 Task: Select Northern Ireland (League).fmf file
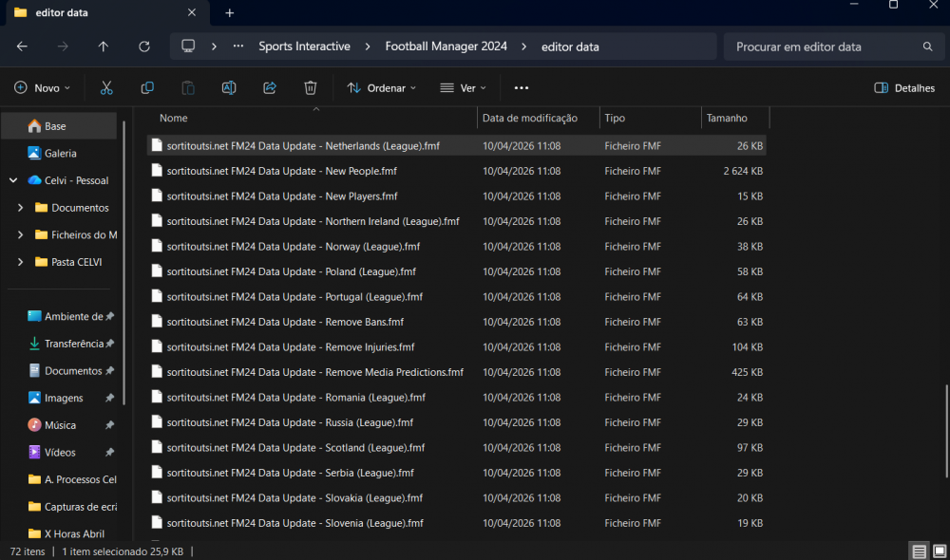click(457, 221)
